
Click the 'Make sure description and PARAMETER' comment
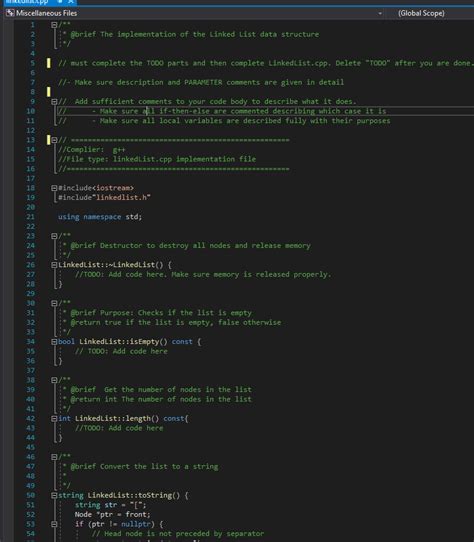201,82
